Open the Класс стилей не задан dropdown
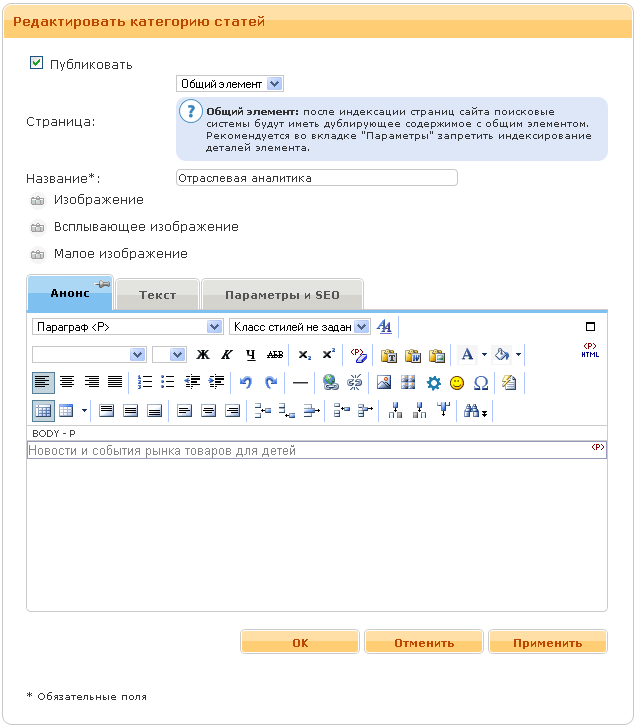This screenshot has height=728, width=636. pos(300,327)
